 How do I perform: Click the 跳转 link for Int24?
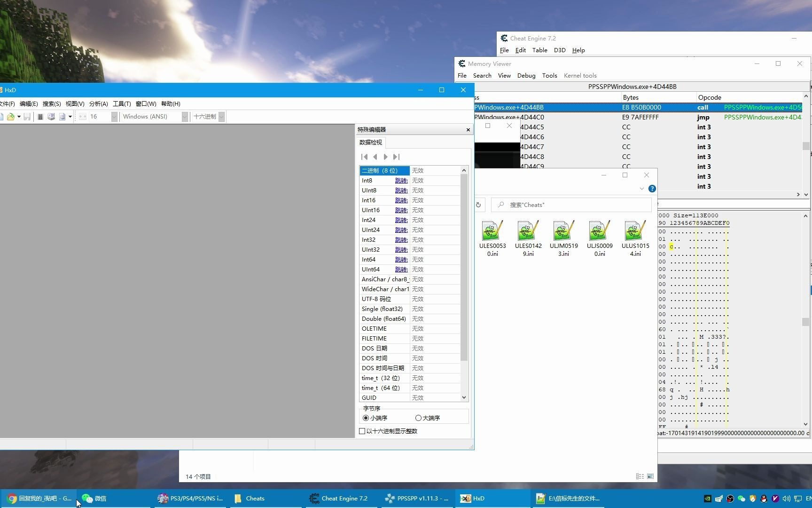tap(401, 220)
